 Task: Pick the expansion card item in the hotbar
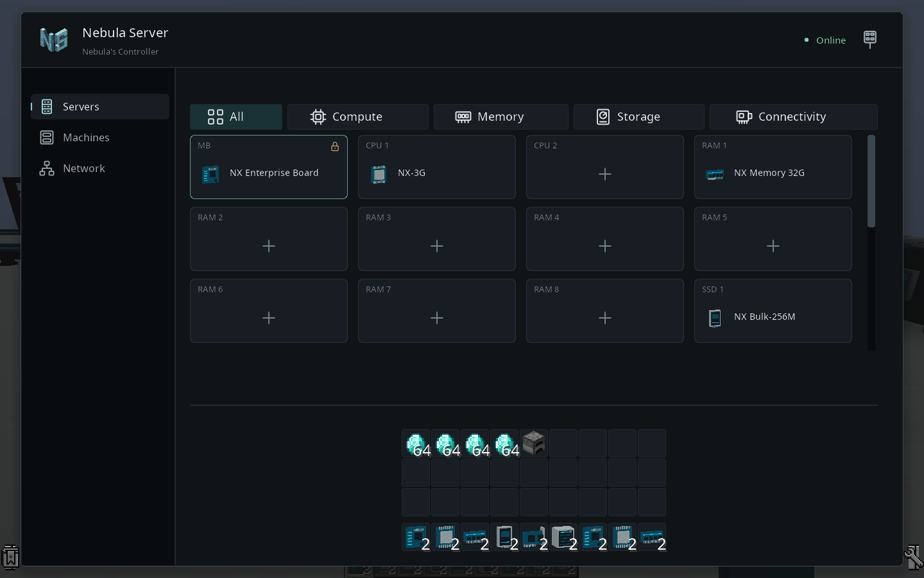534,537
